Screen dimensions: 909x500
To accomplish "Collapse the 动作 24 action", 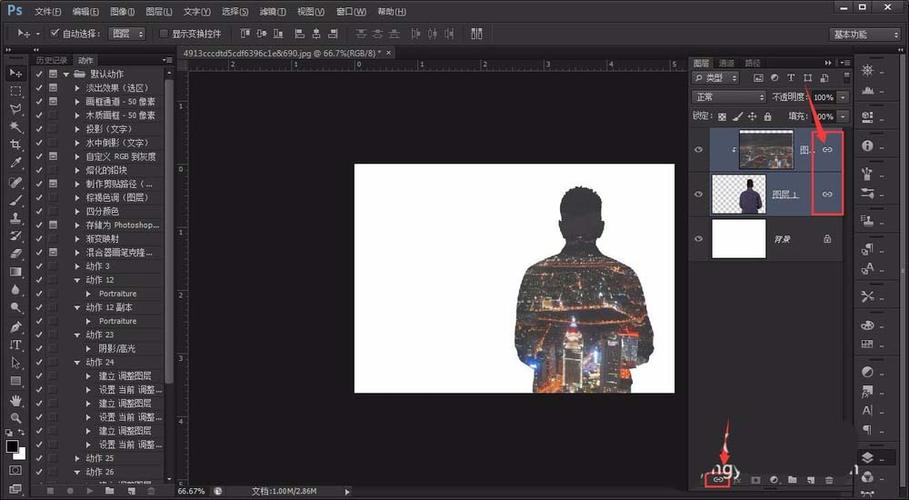I will (x=78, y=362).
